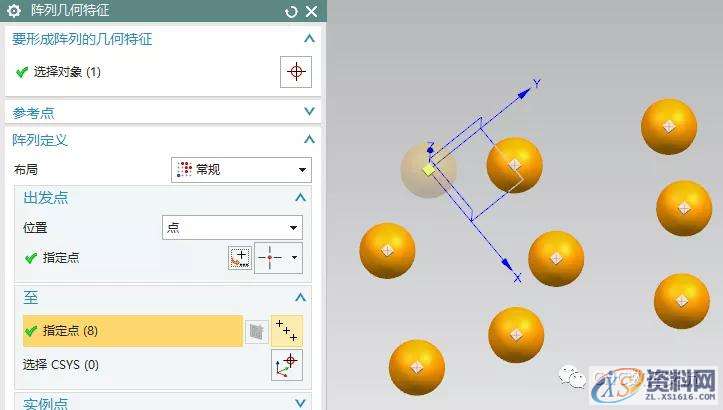Collapse the 出发点 section
Screen dimensions: 723x410
301,198
